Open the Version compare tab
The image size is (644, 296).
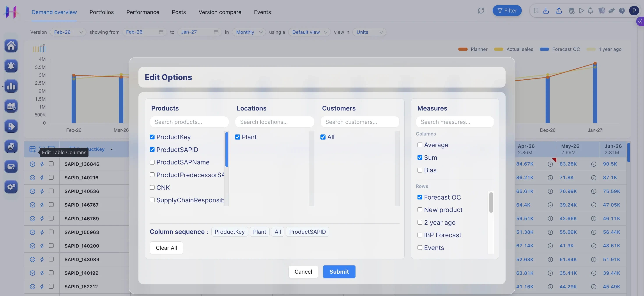[x=220, y=12]
